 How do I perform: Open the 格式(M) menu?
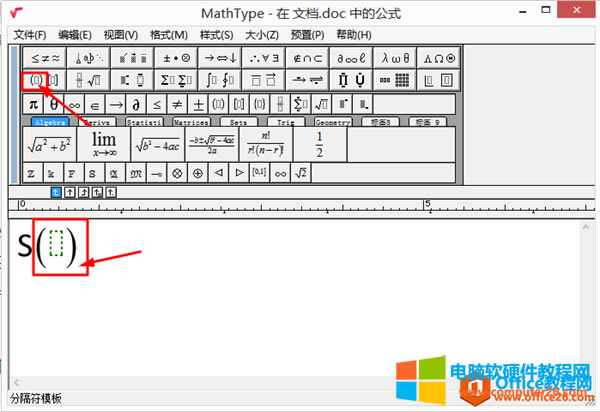169,35
